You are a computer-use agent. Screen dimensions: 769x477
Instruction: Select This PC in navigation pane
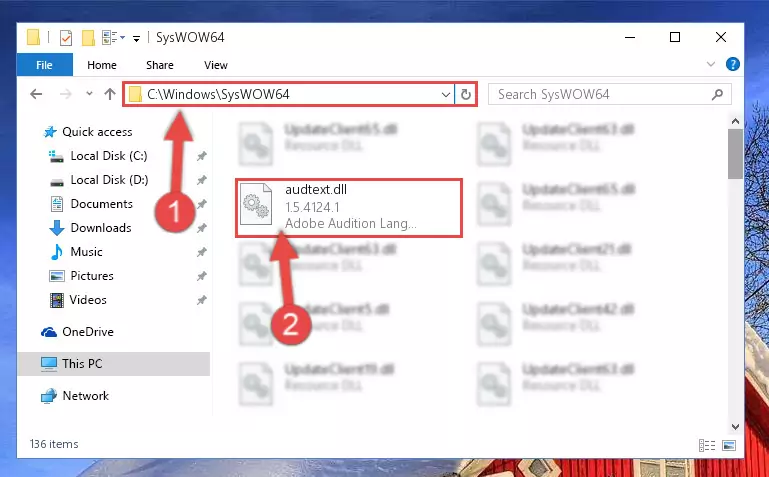pyautogui.click(x=113, y=364)
